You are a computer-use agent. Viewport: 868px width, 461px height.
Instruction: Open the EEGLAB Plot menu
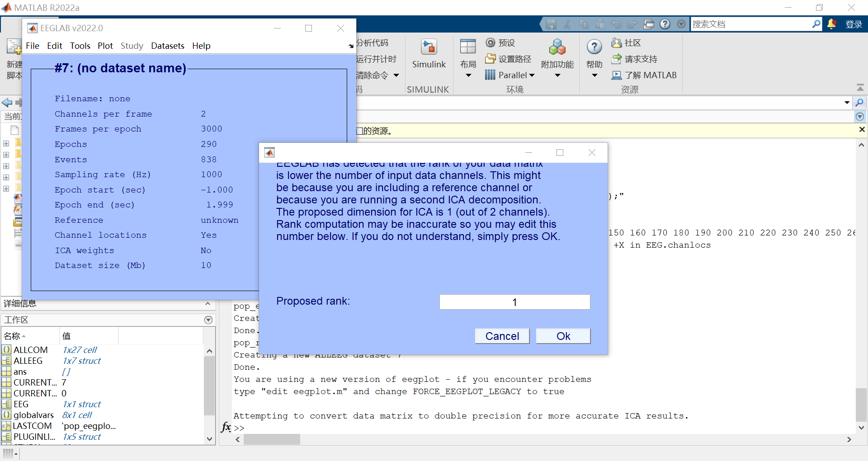tap(105, 46)
